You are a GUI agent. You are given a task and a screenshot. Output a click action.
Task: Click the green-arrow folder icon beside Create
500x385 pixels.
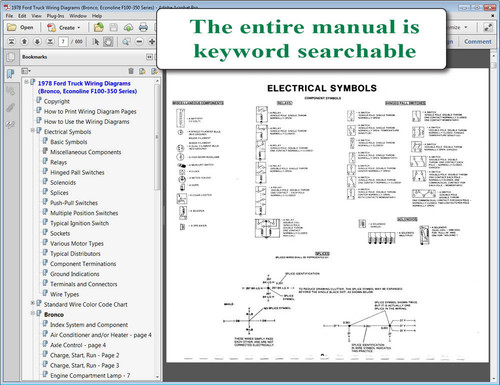tap(98, 27)
